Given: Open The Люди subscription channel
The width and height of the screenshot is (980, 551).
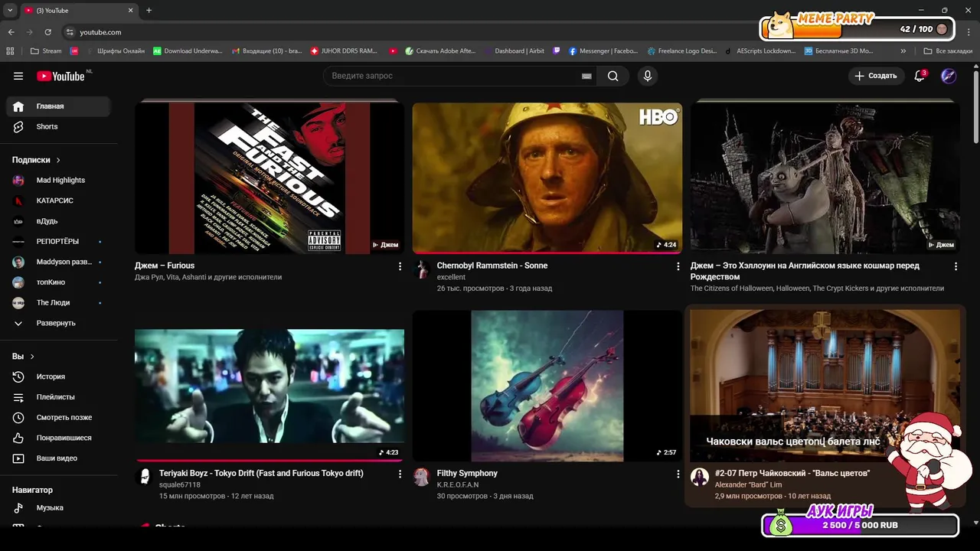Looking at the screenshot, I should 58,302.
